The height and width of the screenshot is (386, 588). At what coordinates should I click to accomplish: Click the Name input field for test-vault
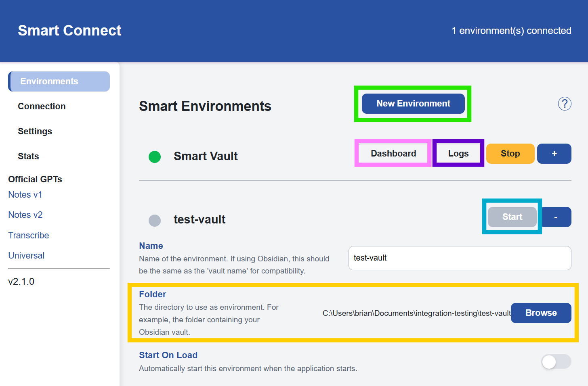pos(460,258)
